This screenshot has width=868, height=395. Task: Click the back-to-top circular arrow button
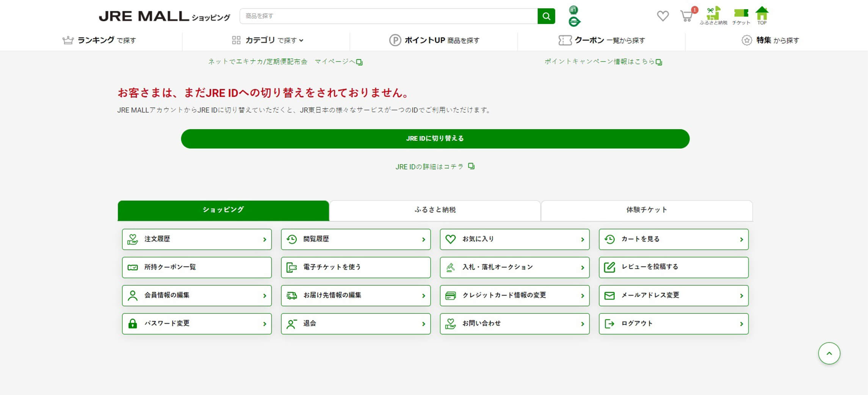coord(829,353)
